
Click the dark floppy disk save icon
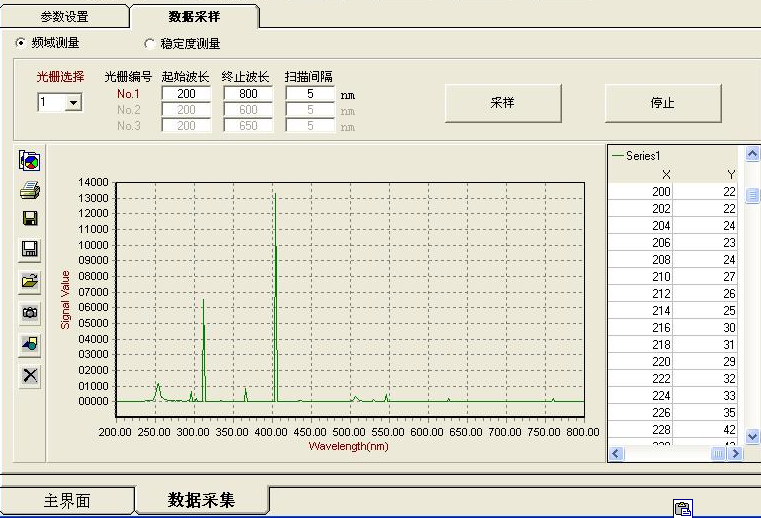30,219
